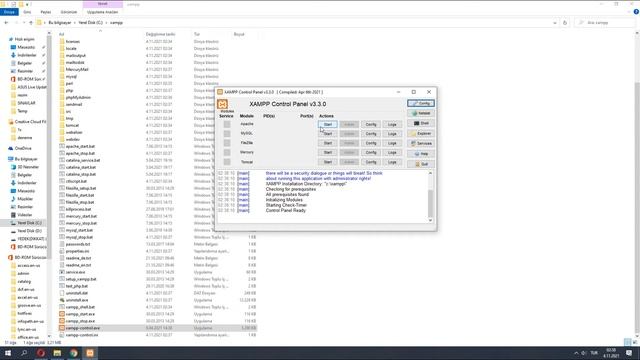Open OneDrive in navigation pane
640x360 pixels.
pyautogui.click(x=23, y=149)
